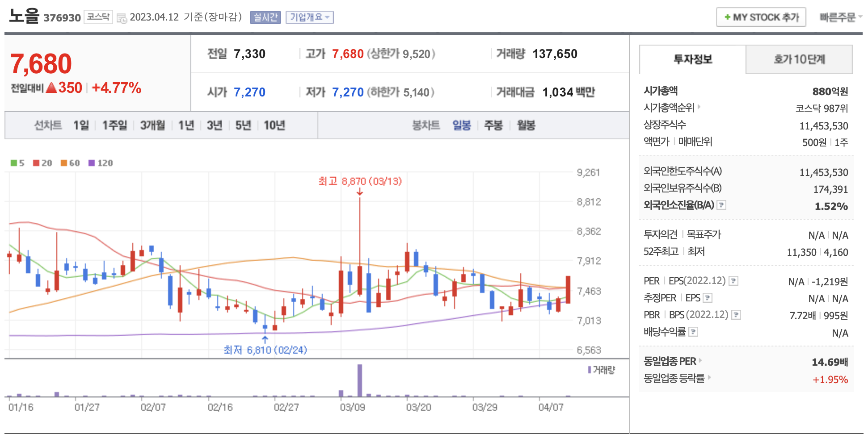The height and width of the screenshot is (434, 868).
Task: Click help icon next to 외국인소진율(B/A)
Action: [721, 205]
